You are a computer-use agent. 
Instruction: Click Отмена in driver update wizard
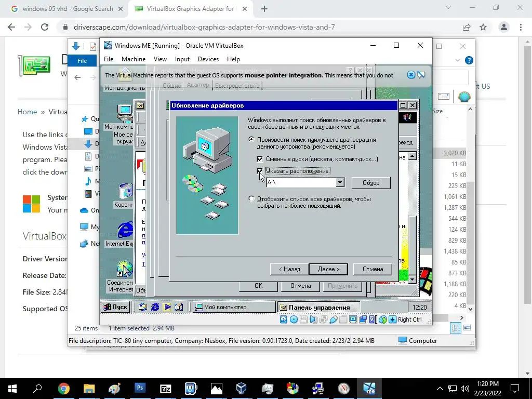373,269
